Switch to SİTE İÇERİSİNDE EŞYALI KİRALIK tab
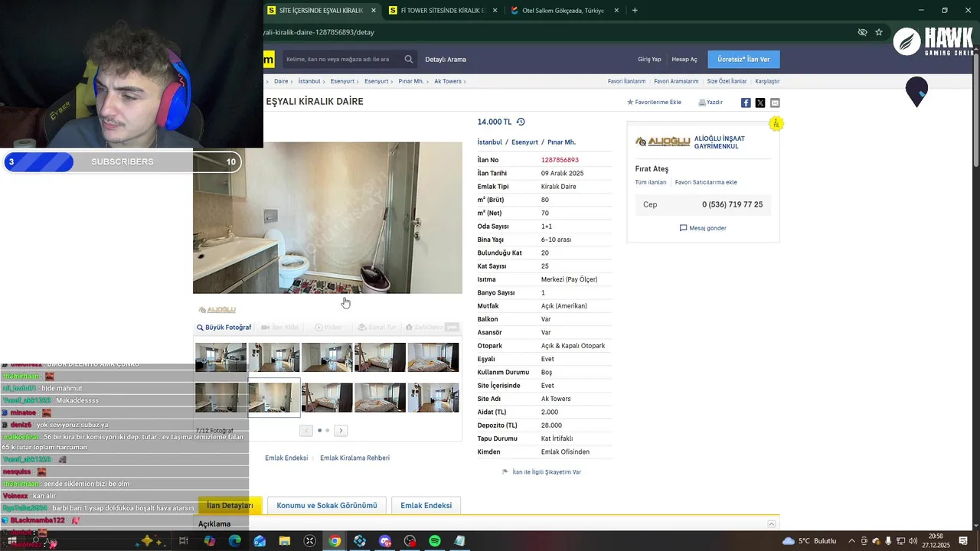The image size is (980, 551). 322,11
